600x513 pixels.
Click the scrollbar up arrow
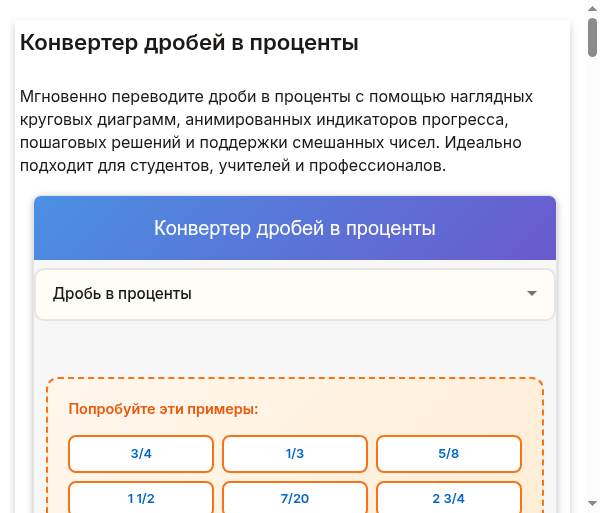coord(592,9)
